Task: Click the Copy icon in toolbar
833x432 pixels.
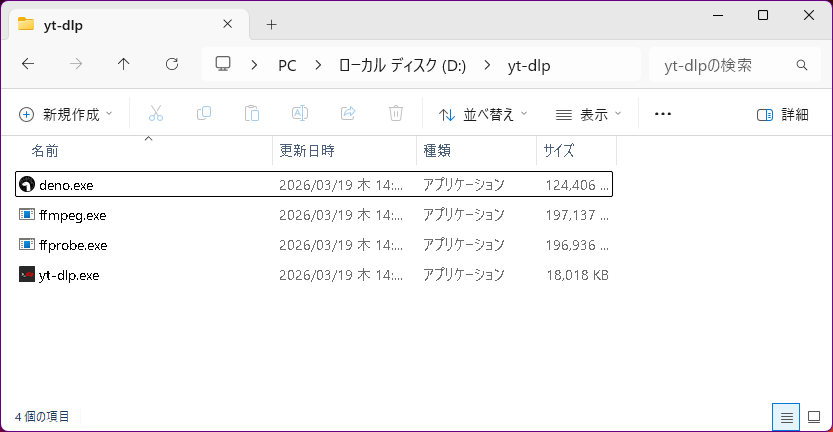Action: point(204,114)
